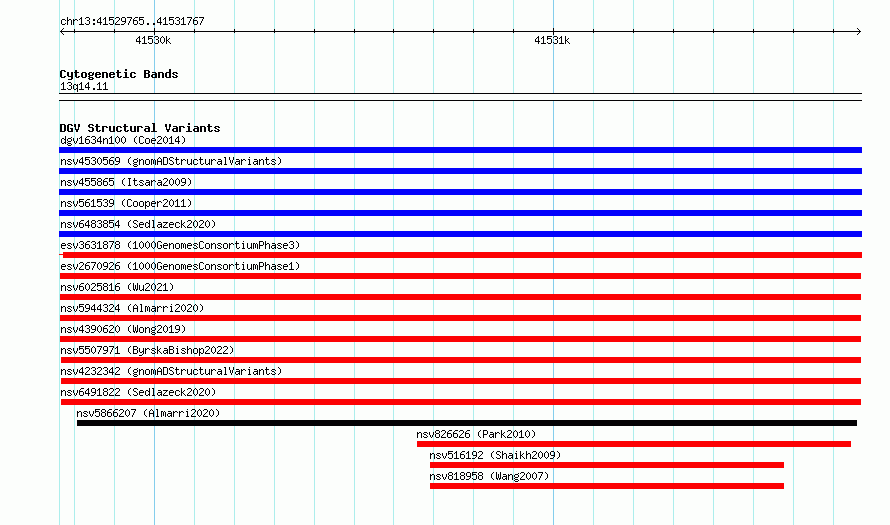Viewport: 890px width, 525px height.
Task: Open nsv5944324 (Almarri2020) label
Action: (x=132, y=308)
